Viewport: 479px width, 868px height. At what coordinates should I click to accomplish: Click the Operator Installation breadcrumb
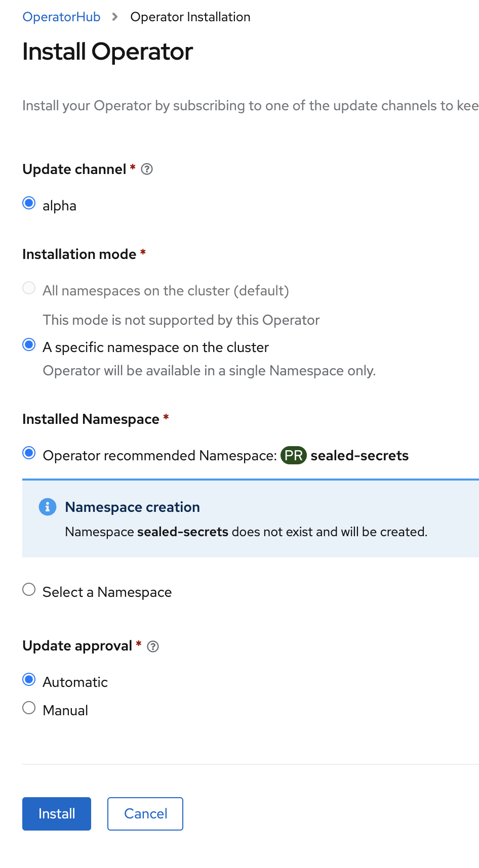190,17
